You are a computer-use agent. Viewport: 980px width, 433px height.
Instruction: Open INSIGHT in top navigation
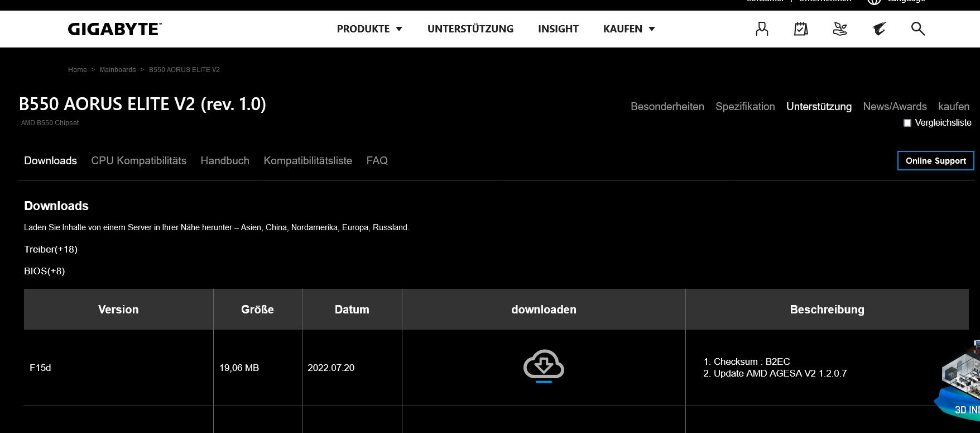tap(558, 29)
